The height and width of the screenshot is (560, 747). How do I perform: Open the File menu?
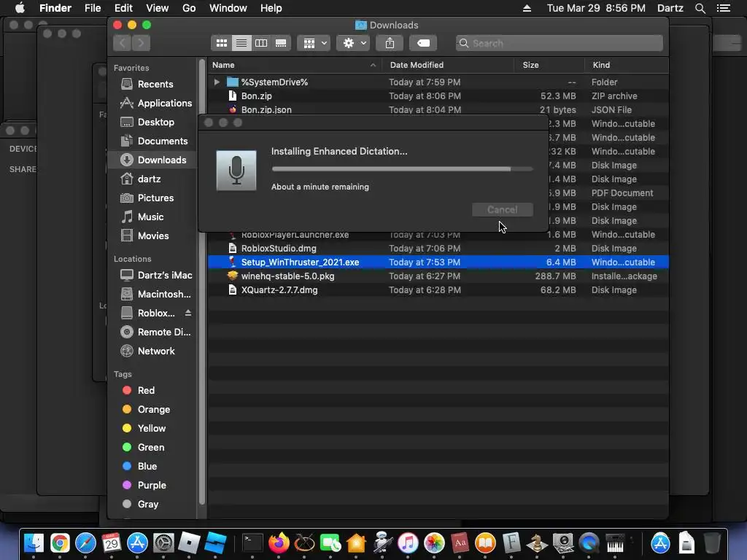click(93, 8)
